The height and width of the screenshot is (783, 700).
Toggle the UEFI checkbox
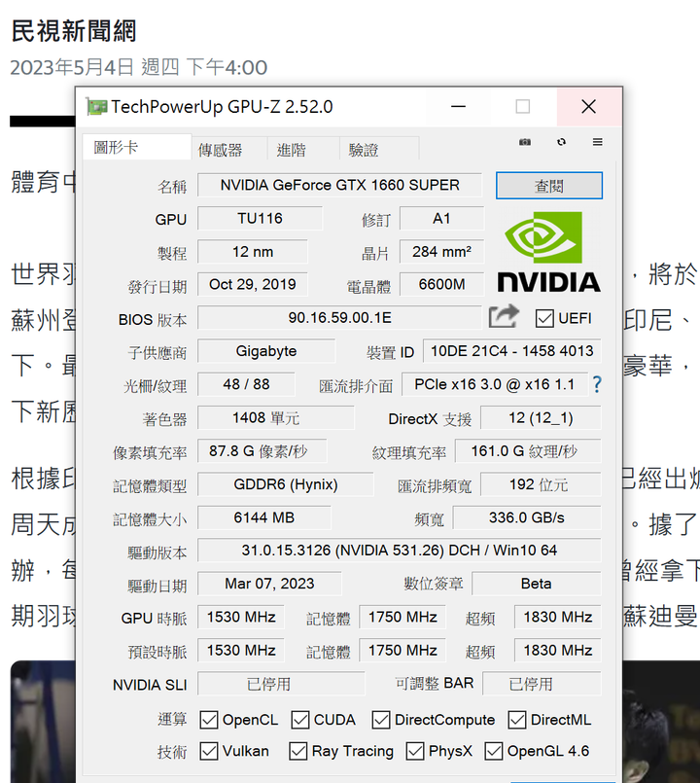544,318
